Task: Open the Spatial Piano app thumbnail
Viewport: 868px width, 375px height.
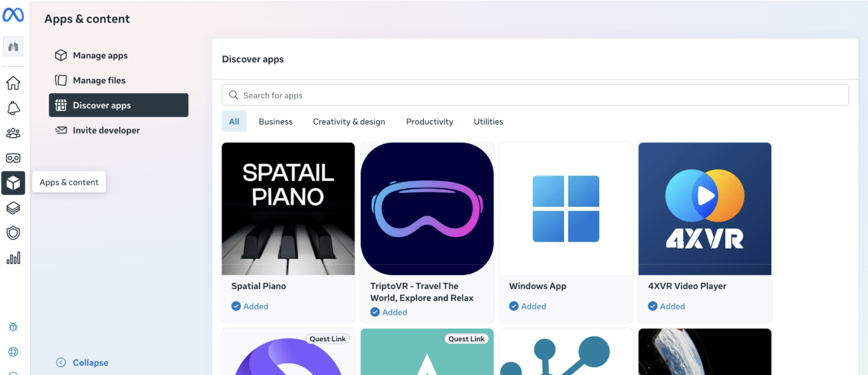Action: pyautogui.click(x=288, y=209)
